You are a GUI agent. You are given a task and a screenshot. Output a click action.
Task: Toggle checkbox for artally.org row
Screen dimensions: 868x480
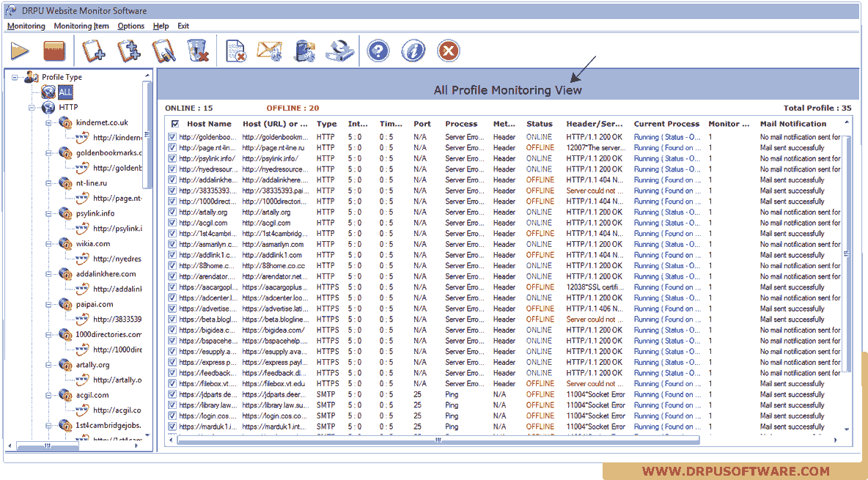pyautogui.click(x=172, y=212)
